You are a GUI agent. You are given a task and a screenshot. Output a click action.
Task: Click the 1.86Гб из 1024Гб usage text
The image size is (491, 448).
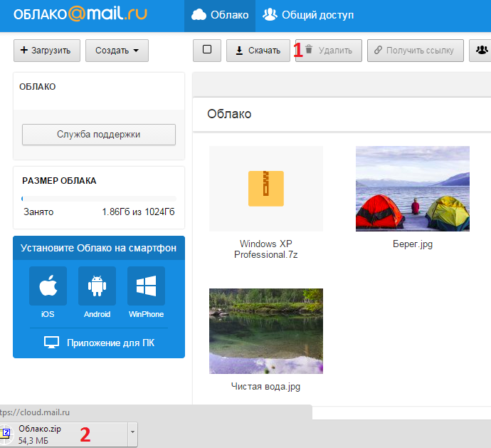click(138, 212)
